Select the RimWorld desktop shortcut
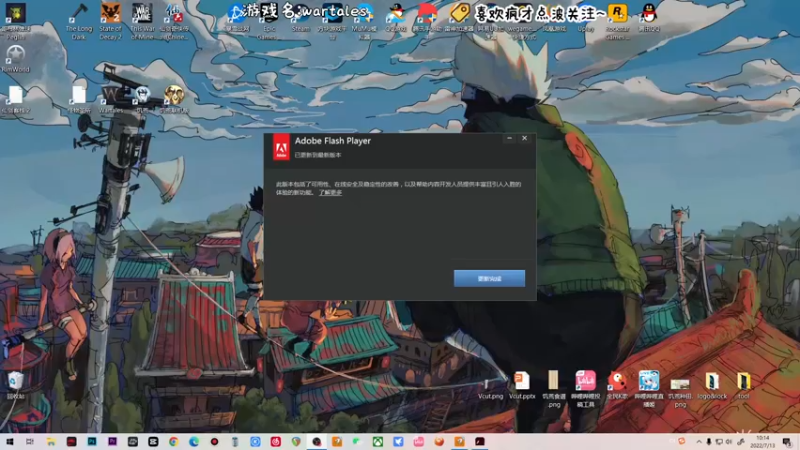Screen dimensions: 800x450 pos(15,59)
